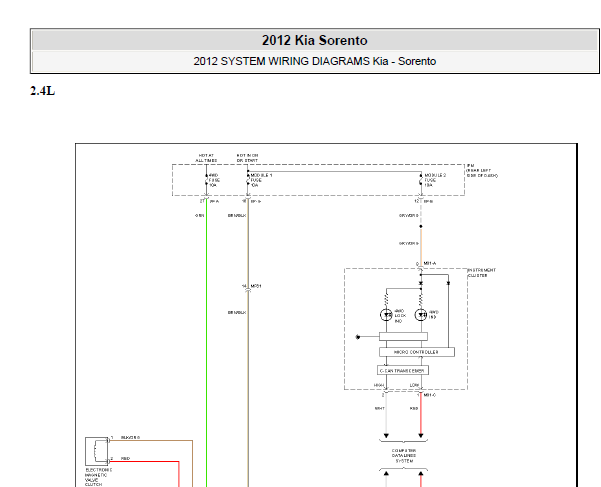Click the "2012 Kia Sorento" title heading
Viewport: 601px width, 487px height.
pyautogui.click(x=314, y=40)
